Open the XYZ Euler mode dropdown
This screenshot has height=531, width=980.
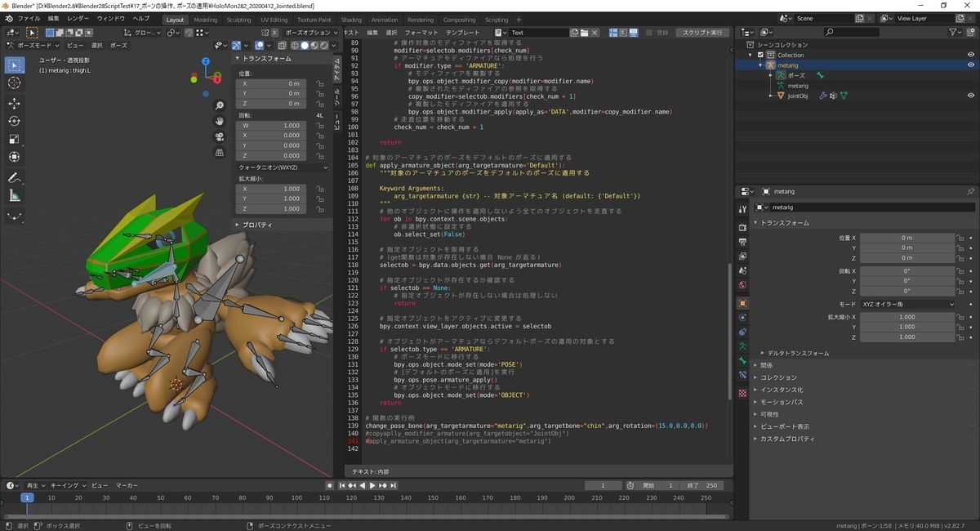tap(906, 304)
